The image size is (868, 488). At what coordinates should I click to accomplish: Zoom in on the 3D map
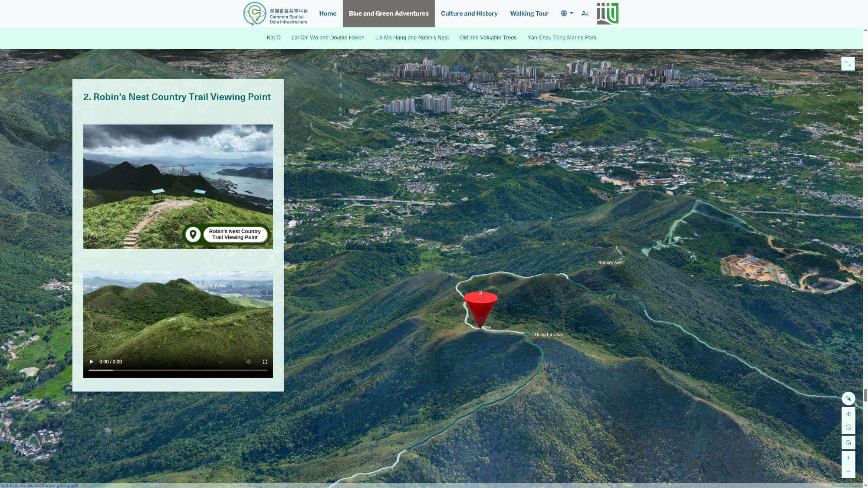[x=848, y=458]
